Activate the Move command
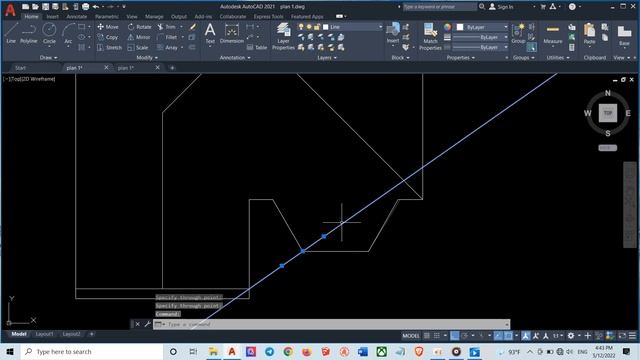 point(108,27)
